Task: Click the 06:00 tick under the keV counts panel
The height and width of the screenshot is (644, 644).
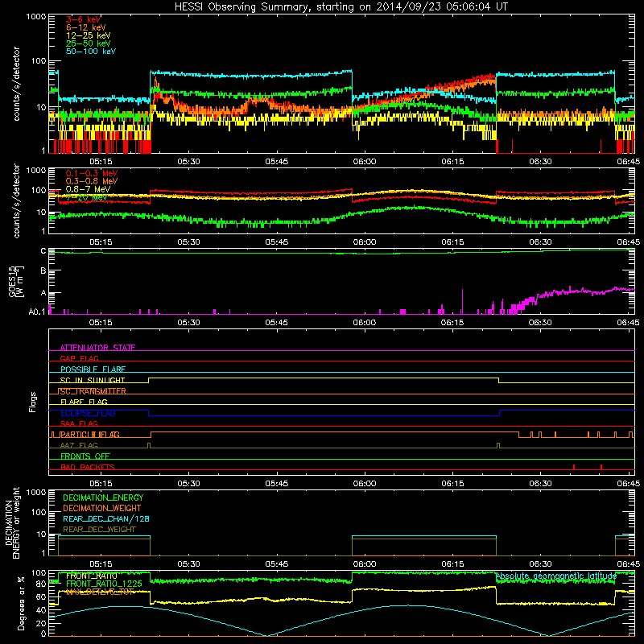Action: click(365, 162)
